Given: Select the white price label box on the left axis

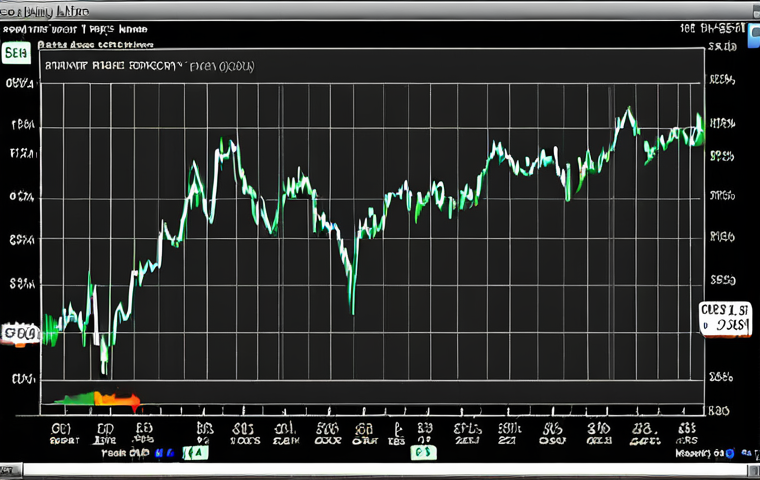Looking at the screenshot, I should (x=21, y=334).
